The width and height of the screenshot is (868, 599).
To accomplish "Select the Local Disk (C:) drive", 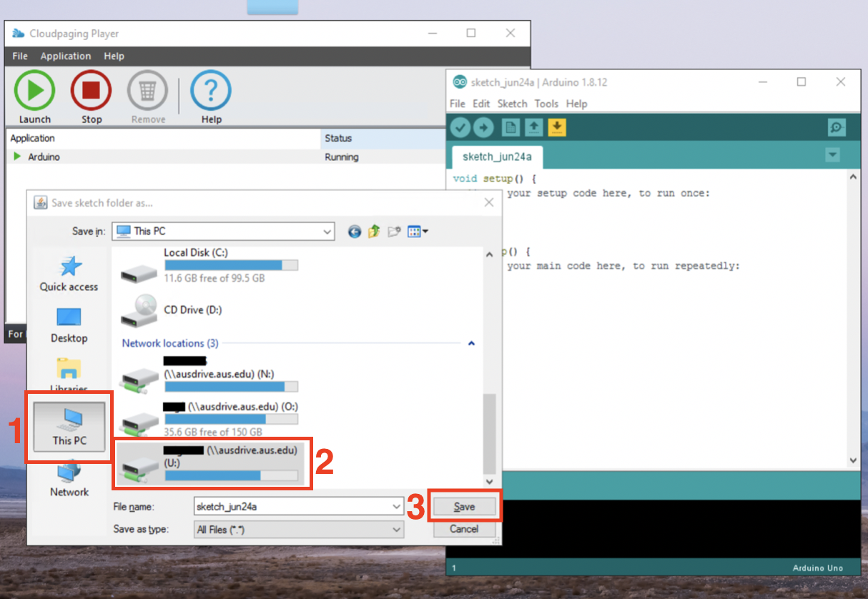I will (x=209, y=264).
